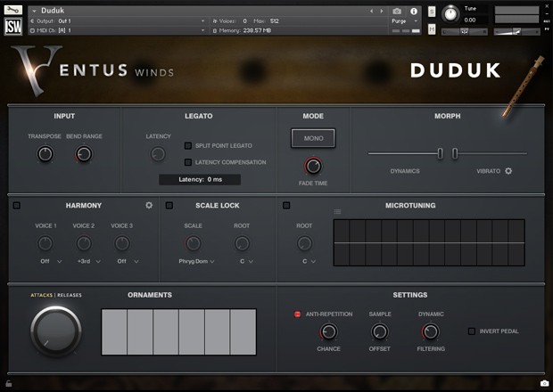Toggle the Harmony enable checkbox
The height and width of the screenshot is (392, 553).
tap(17, 205)
